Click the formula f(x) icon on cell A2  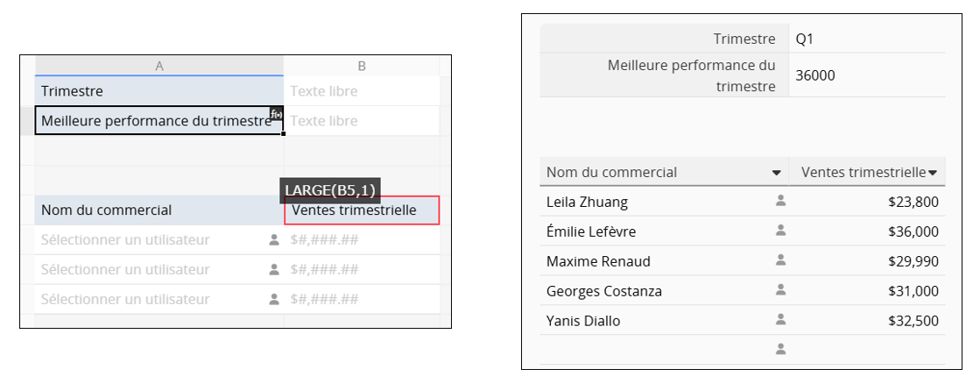coord(276,114)
